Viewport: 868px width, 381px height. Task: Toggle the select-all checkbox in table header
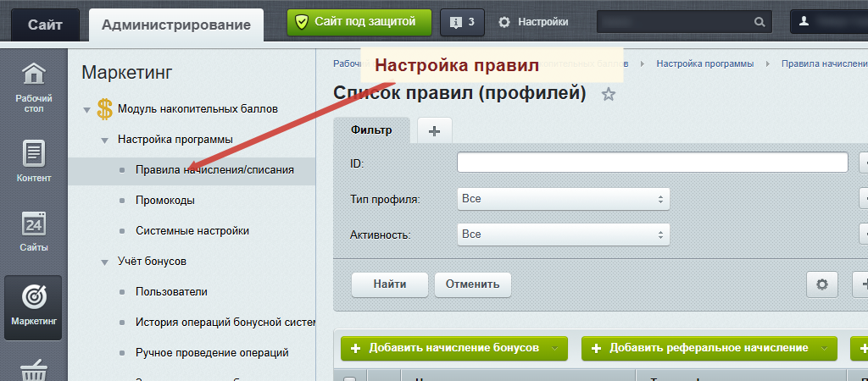tap(350, 379)
